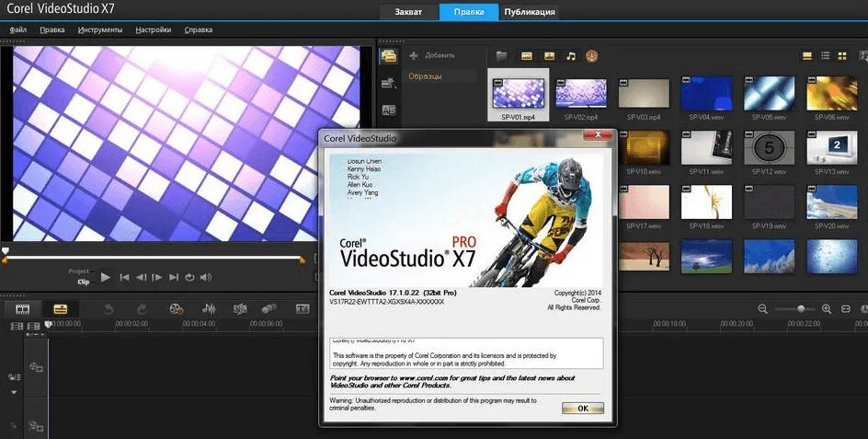The image size is (868, 439).
Task: Toggle the show audio files filter
Action: pyautogui.click(x=571, y=55)
